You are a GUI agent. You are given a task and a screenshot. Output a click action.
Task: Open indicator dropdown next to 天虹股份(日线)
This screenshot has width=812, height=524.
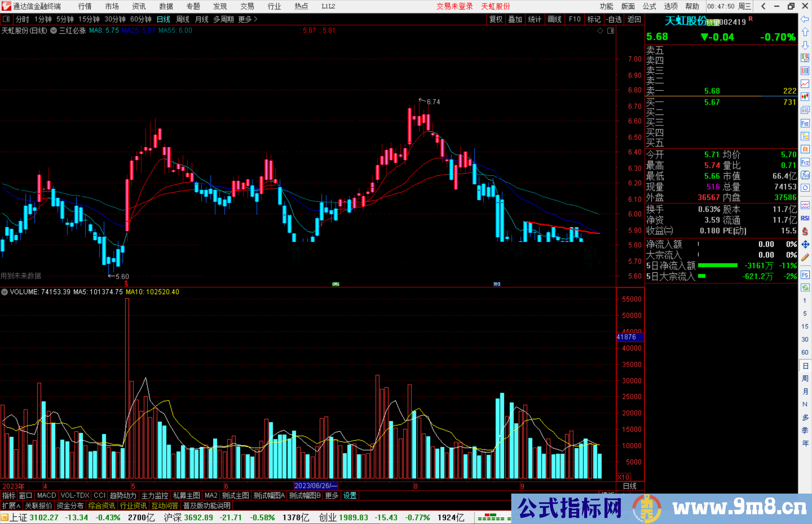click(54, 31)
